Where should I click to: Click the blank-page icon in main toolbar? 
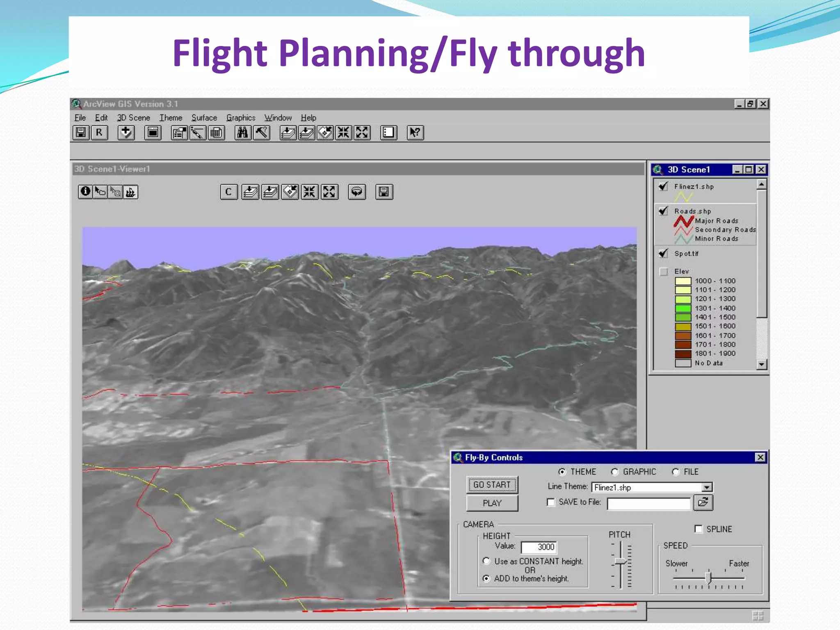tap(388, 132)
